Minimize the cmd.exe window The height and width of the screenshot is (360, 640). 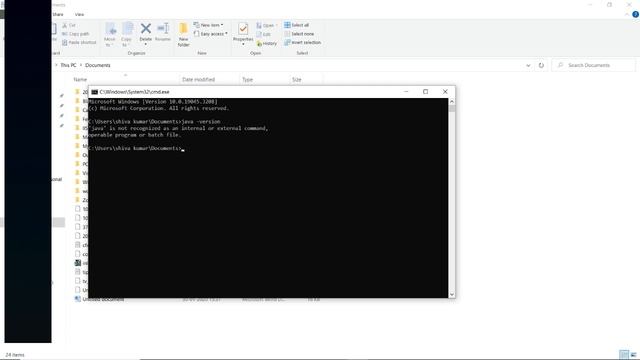point(406,92)
